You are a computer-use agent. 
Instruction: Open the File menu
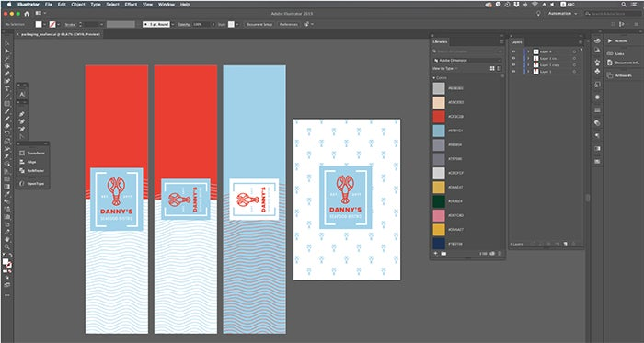[49, 4]
